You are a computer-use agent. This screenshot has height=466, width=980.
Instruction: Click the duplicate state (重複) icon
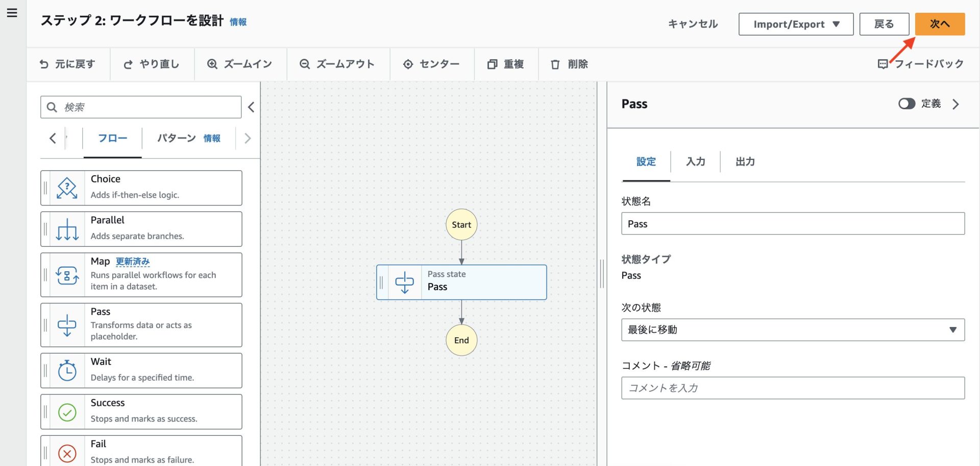click(493, 64)
